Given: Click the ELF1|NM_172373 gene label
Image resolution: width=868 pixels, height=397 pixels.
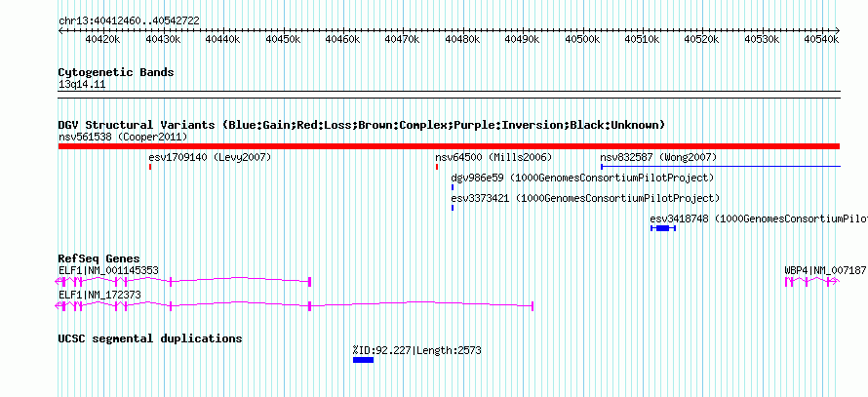Looking at the screenshot, I should click(x=99, y=295).
